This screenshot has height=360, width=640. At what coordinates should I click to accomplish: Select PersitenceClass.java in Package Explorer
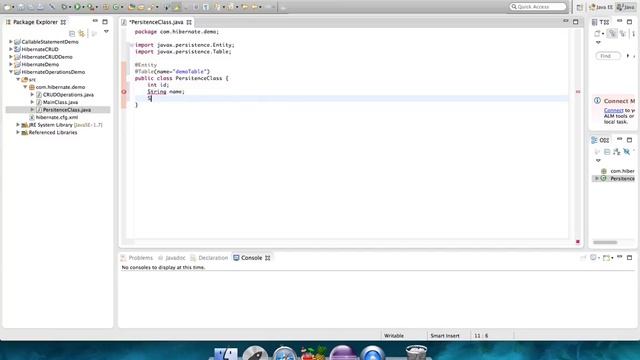point(67,110)
